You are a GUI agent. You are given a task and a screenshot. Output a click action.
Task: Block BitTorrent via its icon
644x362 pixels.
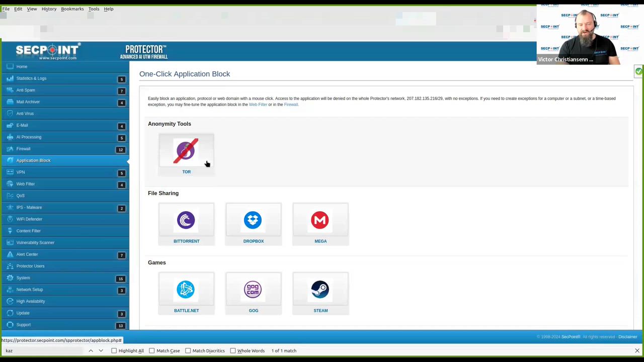point(186,220)
